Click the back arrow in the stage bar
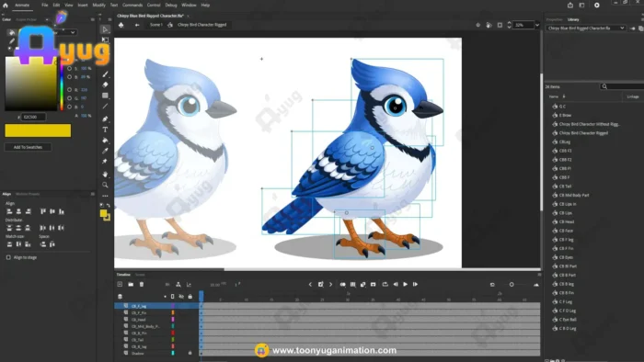The width and height of the screenshot is (644, 362). click(137, 25)
